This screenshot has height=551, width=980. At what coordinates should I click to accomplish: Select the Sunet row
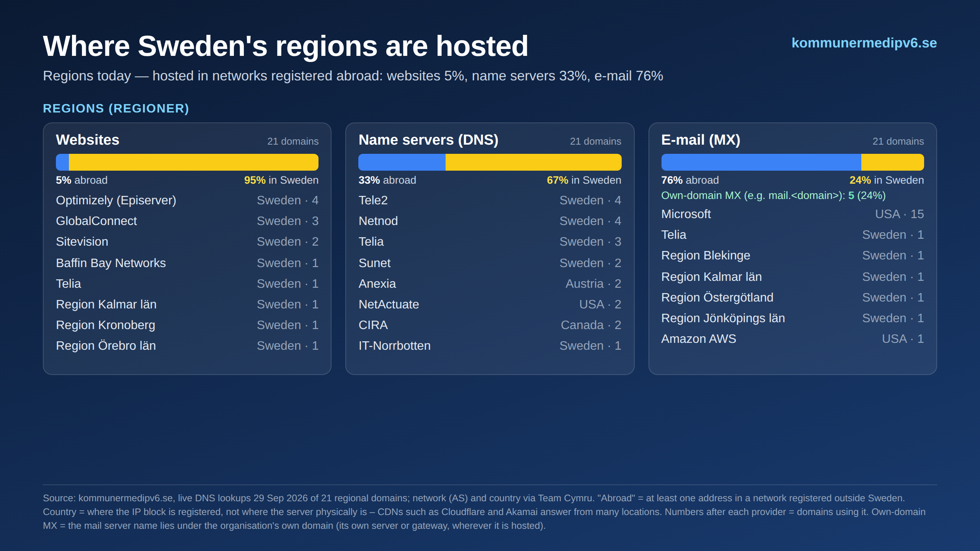[x=490, y=263]
